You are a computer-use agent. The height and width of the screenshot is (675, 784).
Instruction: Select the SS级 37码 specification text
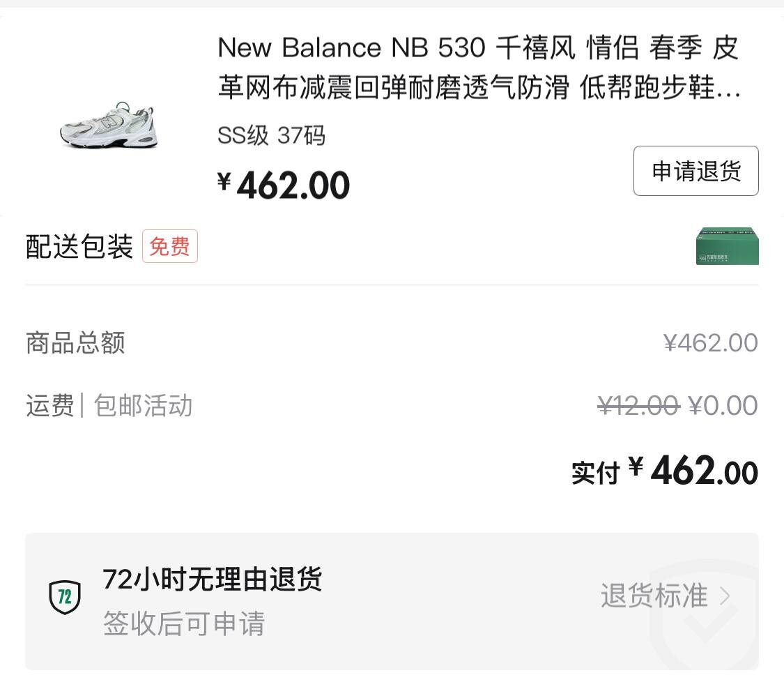[x=271, y=135]
